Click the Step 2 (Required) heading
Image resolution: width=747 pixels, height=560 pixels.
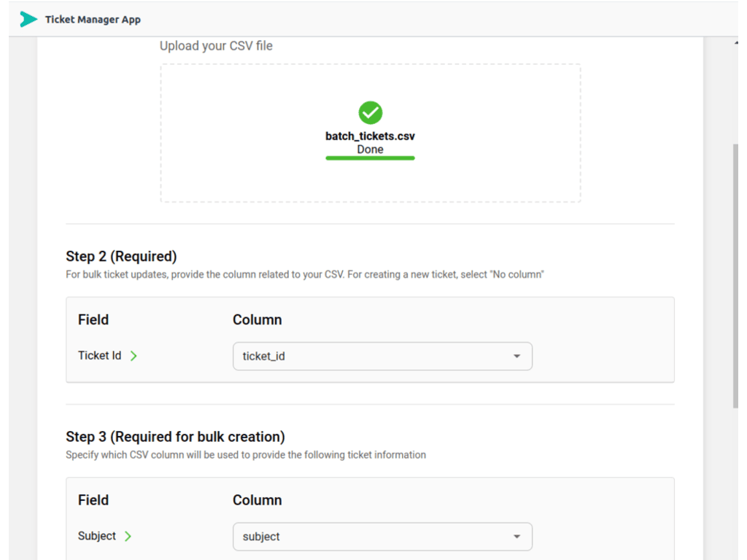tap(121, 256)
